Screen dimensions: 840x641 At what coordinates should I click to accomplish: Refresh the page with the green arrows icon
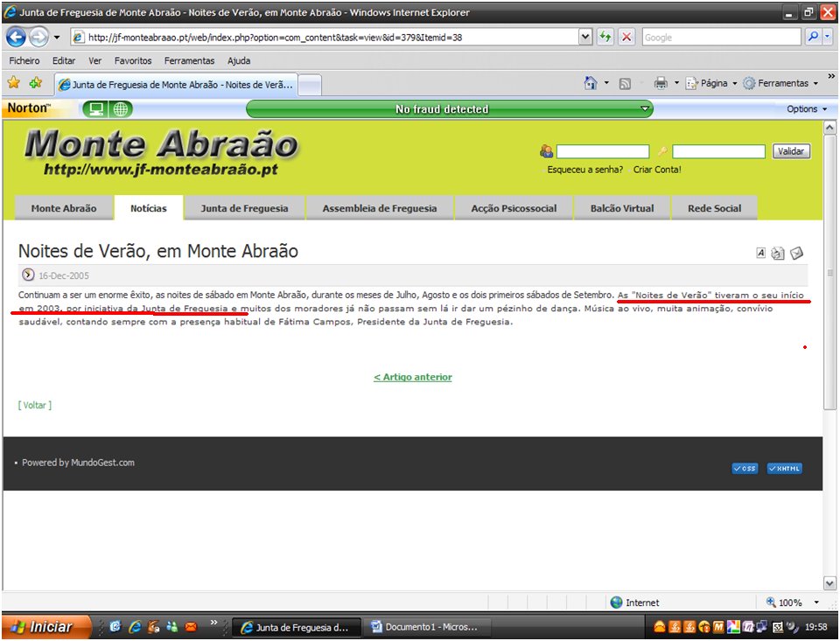[605, 37]
